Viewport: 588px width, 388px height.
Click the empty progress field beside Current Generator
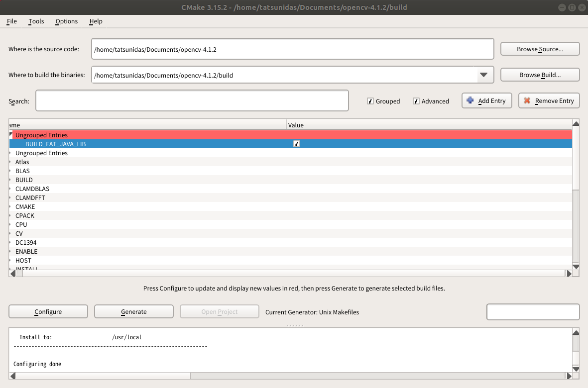(533, 311)
